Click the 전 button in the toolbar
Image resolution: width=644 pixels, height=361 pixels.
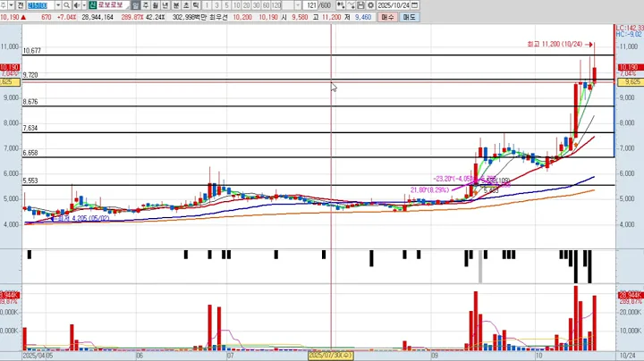(20, 5)
